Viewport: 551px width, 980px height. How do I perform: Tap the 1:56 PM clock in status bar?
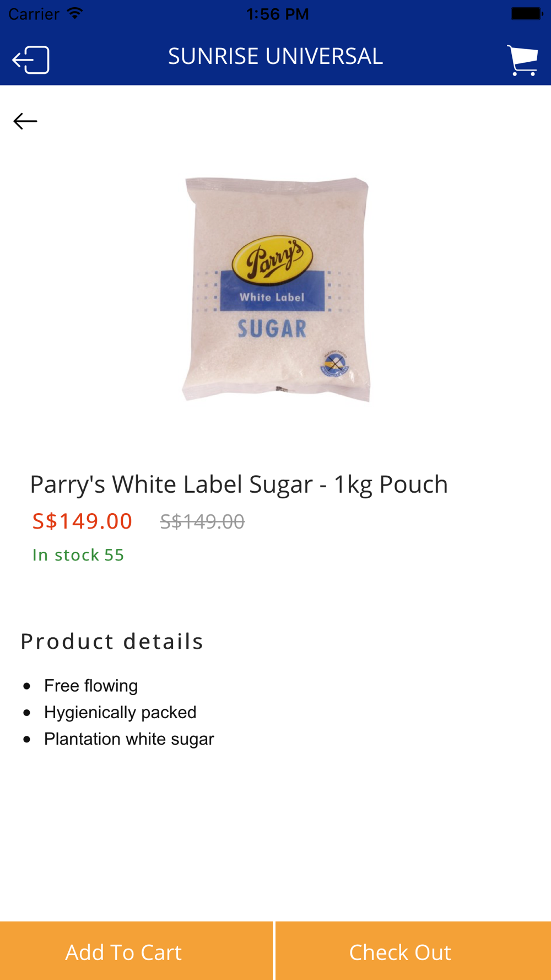pos(277,14)
